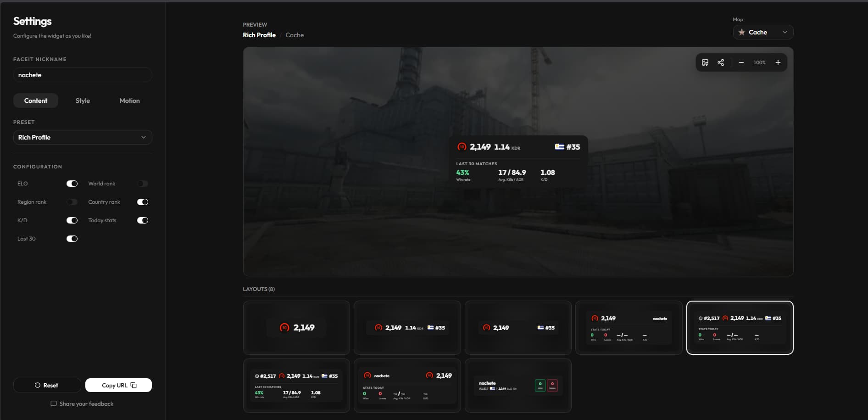The image size is (868, 420).
Task: Select the highlighted #2,517 stats today layout
Action: pyautogui.click(x=740, y=328)
